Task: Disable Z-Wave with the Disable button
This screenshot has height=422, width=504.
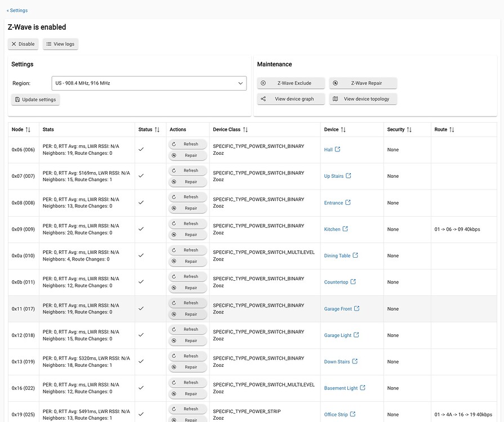Action: click(23, 44)
